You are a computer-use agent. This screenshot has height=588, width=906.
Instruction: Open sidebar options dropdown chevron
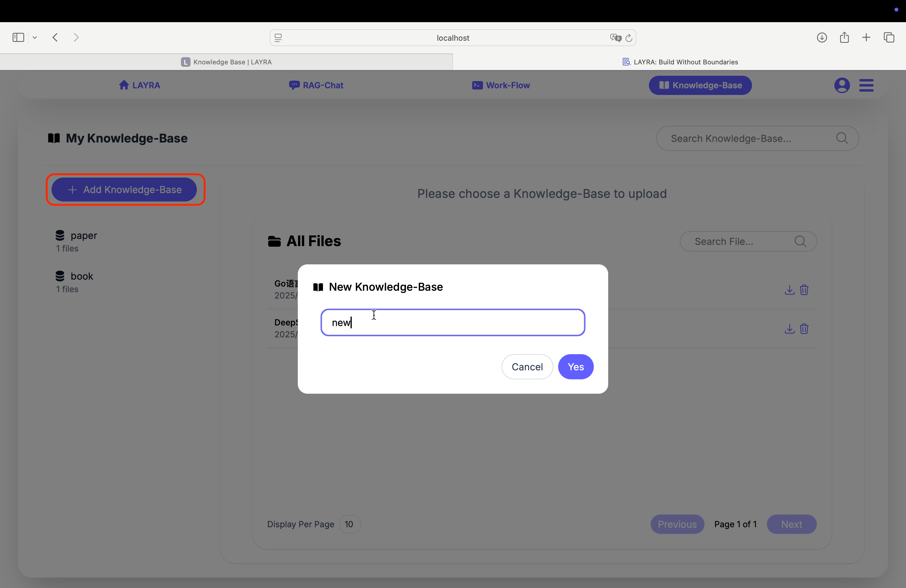(35, 37)
